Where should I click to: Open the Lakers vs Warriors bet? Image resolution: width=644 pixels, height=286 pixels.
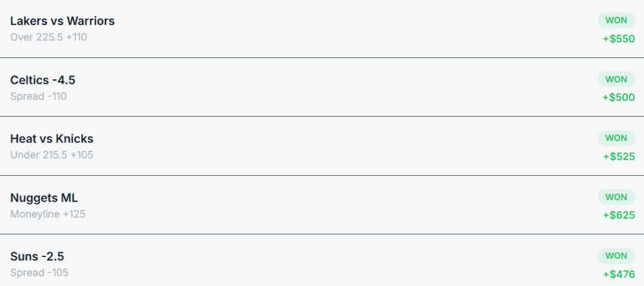pos(62,21)
